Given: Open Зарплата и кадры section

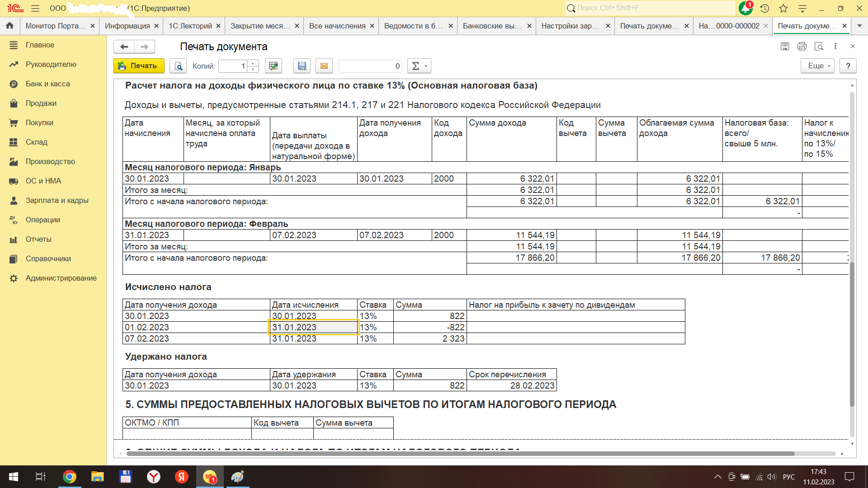Looking at the screenshot, I should click(57, 200).
